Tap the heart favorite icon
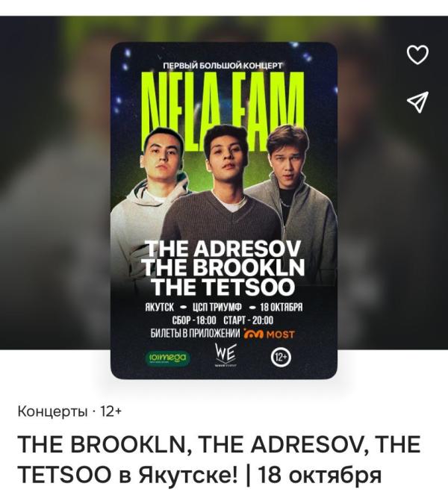Image resolution: width=448 pixels, height=501 pixels. click(417, 55)
